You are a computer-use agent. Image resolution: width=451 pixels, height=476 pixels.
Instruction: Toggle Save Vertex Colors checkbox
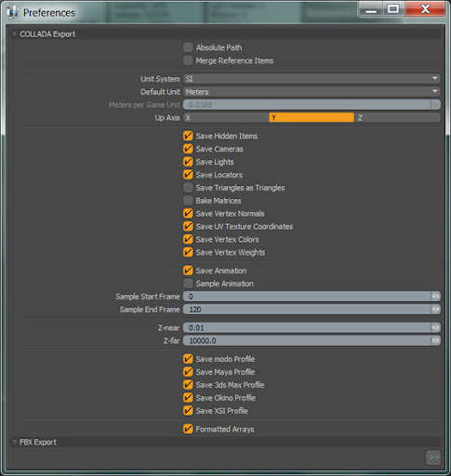pos(188,239)
